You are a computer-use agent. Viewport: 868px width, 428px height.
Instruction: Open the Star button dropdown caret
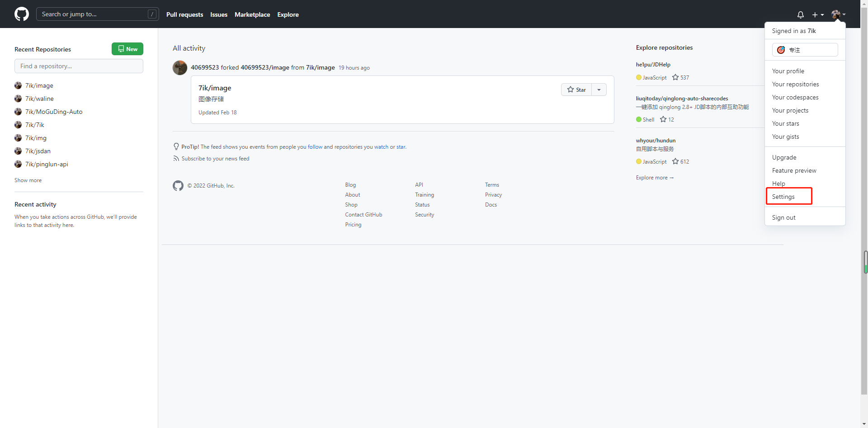pyautogui.click(x=599, y=89)
